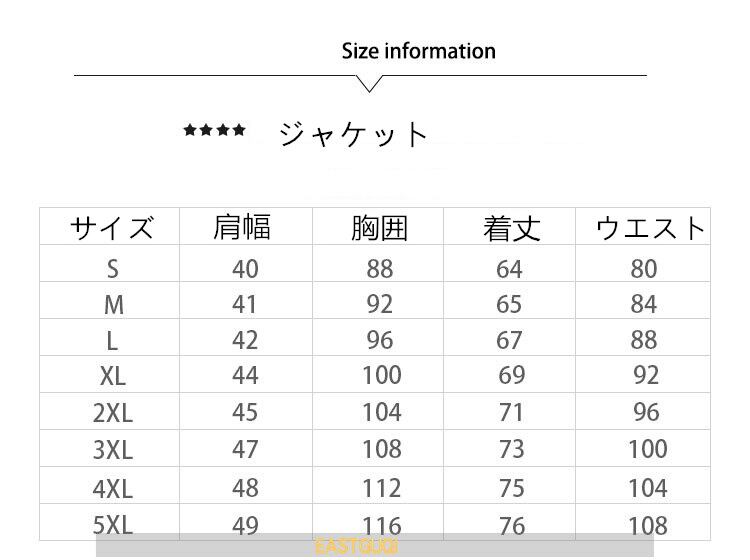
Task: Select the サイズ column header
Action: pos(112,228)
